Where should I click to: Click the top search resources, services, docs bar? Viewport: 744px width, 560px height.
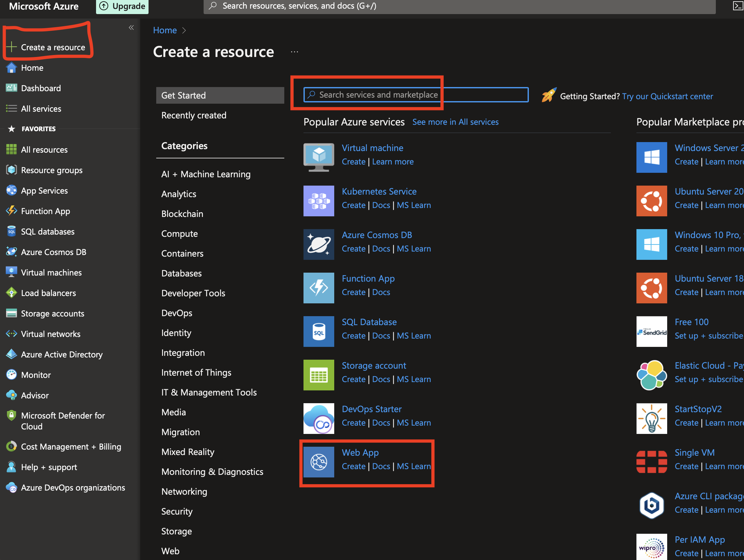[x=459, y=6]
